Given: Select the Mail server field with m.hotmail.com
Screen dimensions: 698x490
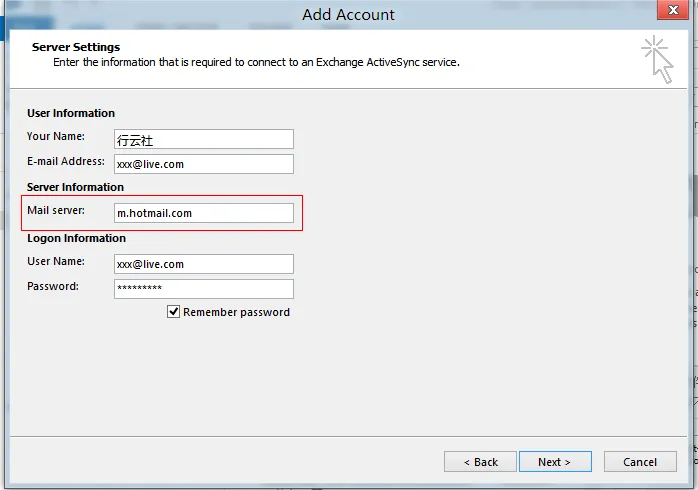Looking at the screenshot, I should (204, 213).
